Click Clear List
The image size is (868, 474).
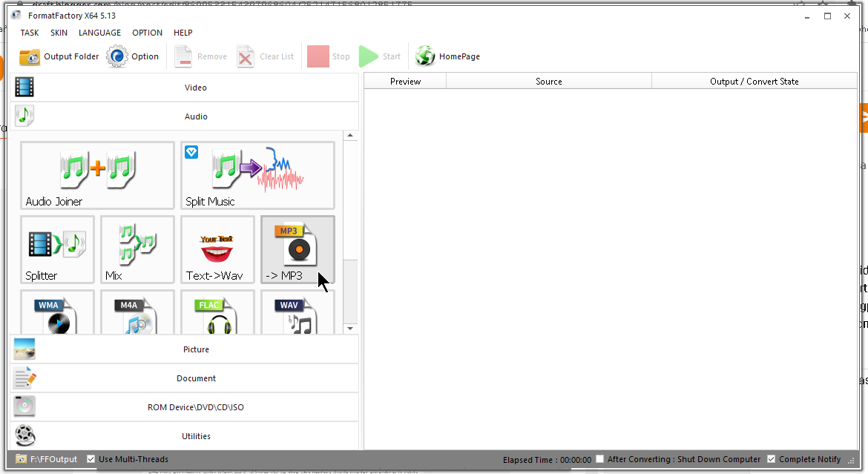pyautogui.click(x=266, y=56)
